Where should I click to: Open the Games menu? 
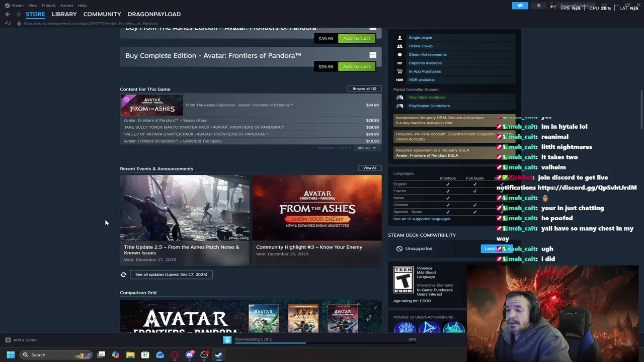tap(67, 6)
